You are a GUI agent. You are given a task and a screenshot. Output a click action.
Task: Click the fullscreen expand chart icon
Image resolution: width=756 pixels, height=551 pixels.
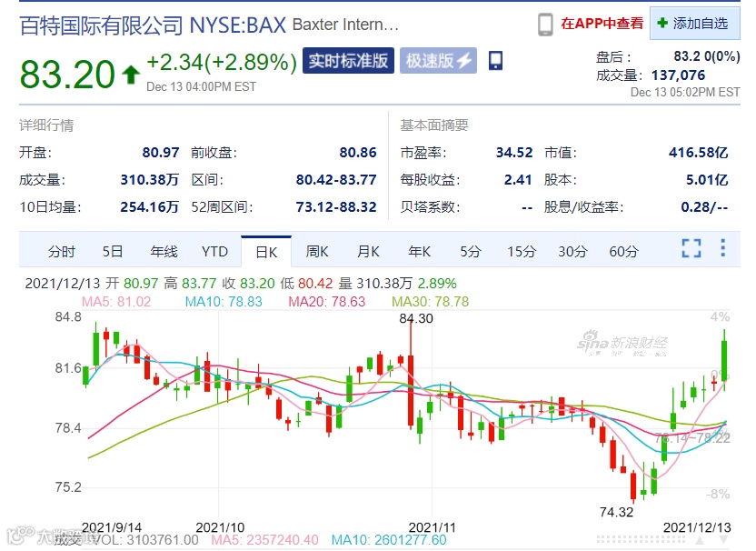click(691, 248)
